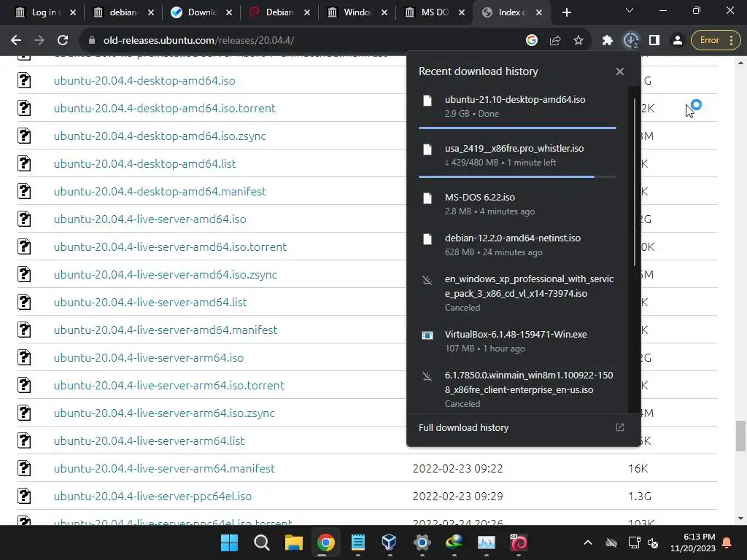Viewport: 747px width, 560px height.
Task: Click the whistler iso download progress bar
Action: pos(517,176)
